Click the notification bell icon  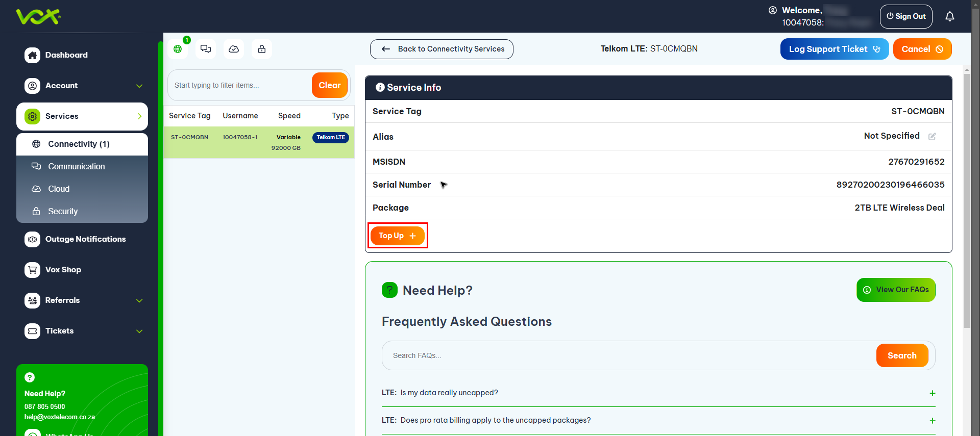[x=949, y=17]
